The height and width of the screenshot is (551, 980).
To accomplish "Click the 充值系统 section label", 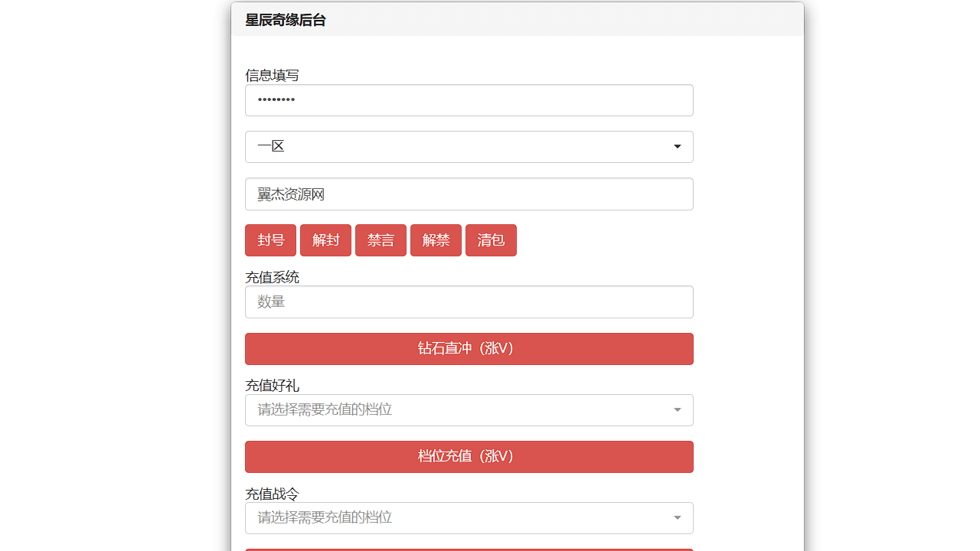I will tap(270, 276).
